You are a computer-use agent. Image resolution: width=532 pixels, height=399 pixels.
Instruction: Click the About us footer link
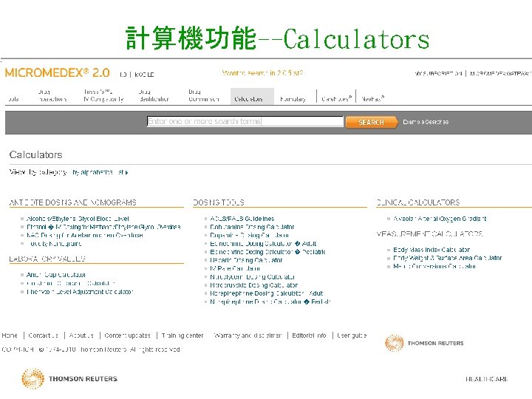point(81,335)
